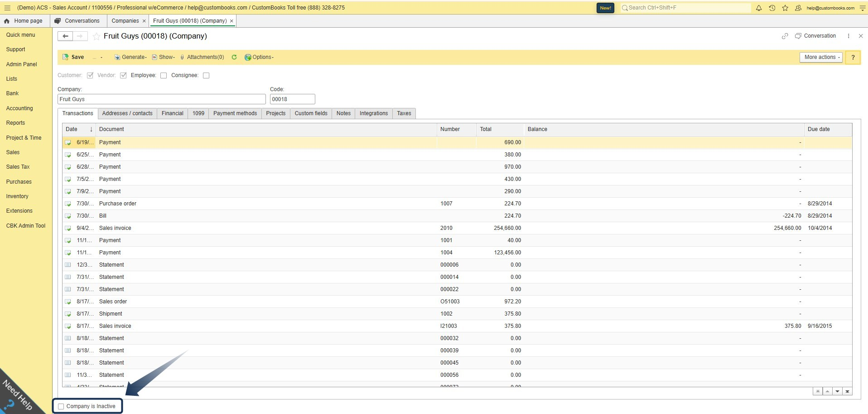
Task: Enable the Consignee checkbox
Action: (x=206, y=75)
